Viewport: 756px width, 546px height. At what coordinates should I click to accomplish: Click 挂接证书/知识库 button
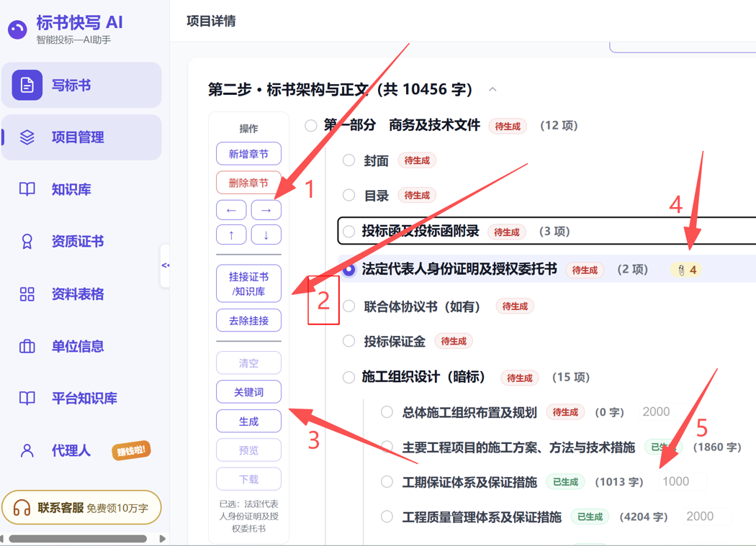(x=249, y=284)
